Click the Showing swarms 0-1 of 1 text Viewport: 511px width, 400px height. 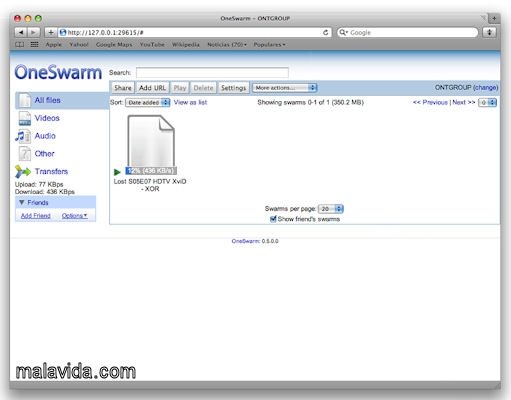click(x=310, y=102)
